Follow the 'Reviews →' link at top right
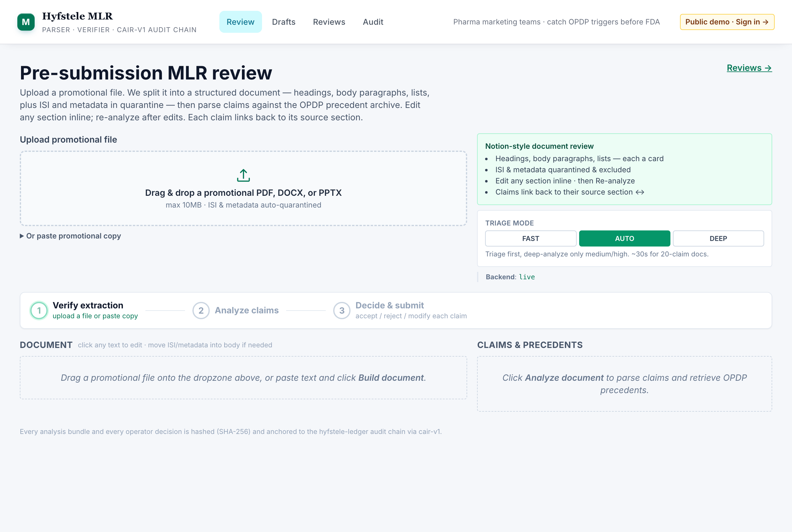 [x=749, y=68]
